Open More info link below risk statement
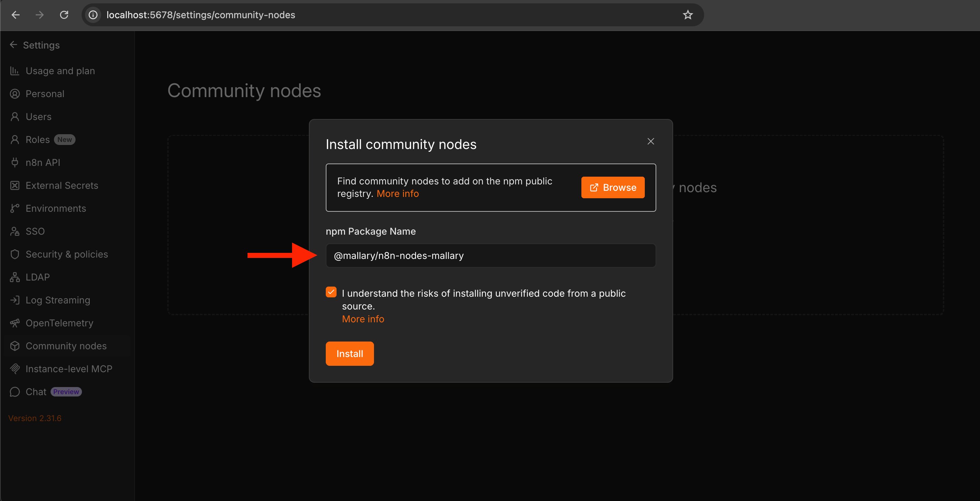Image resolution: width=980 pixels, height=501 pixels. pyautogui.click(x=363, y=319)
